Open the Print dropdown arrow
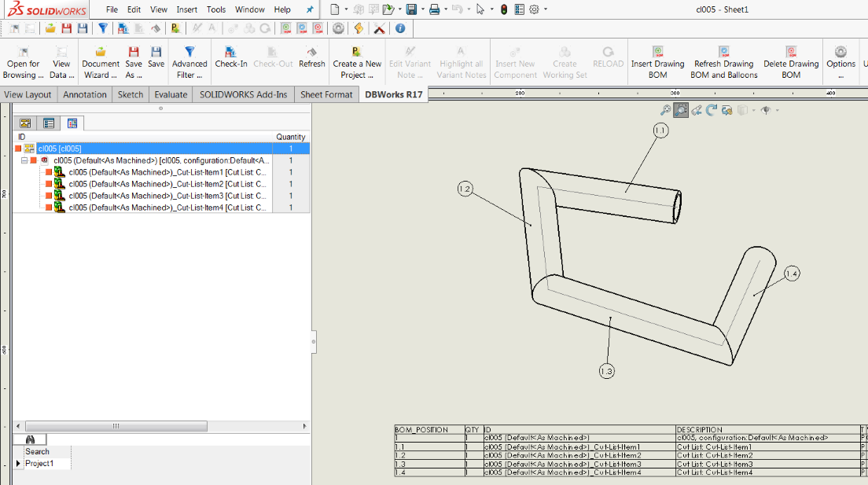868x485 pixels. 446,9
